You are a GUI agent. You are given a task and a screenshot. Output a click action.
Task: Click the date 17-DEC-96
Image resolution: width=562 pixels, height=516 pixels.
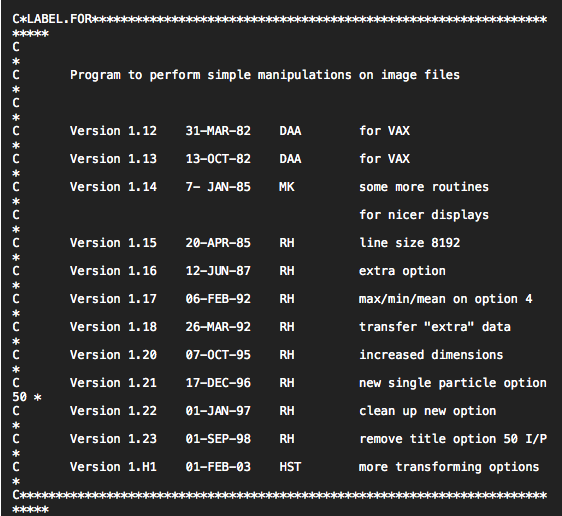(x=218, y=383)
